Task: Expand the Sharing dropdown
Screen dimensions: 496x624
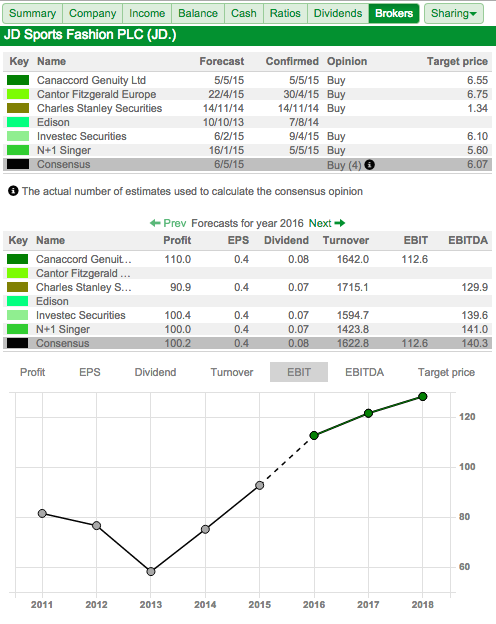Action: 454,13
